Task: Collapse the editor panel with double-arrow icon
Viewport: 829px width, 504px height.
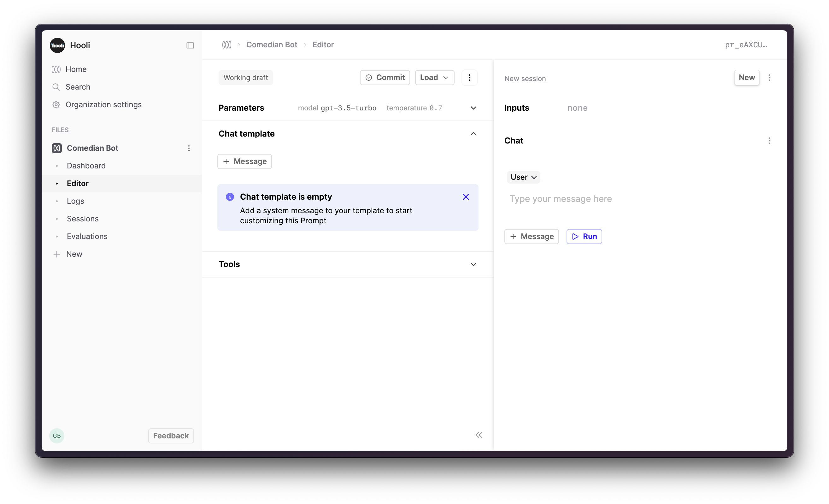Action: pyautogui.click(x=479, y=435)
